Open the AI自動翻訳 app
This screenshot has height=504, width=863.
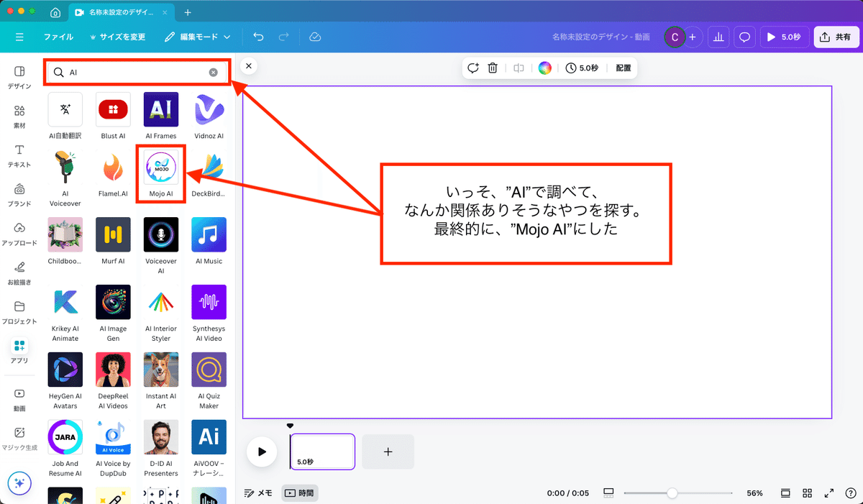click(65, 109)
